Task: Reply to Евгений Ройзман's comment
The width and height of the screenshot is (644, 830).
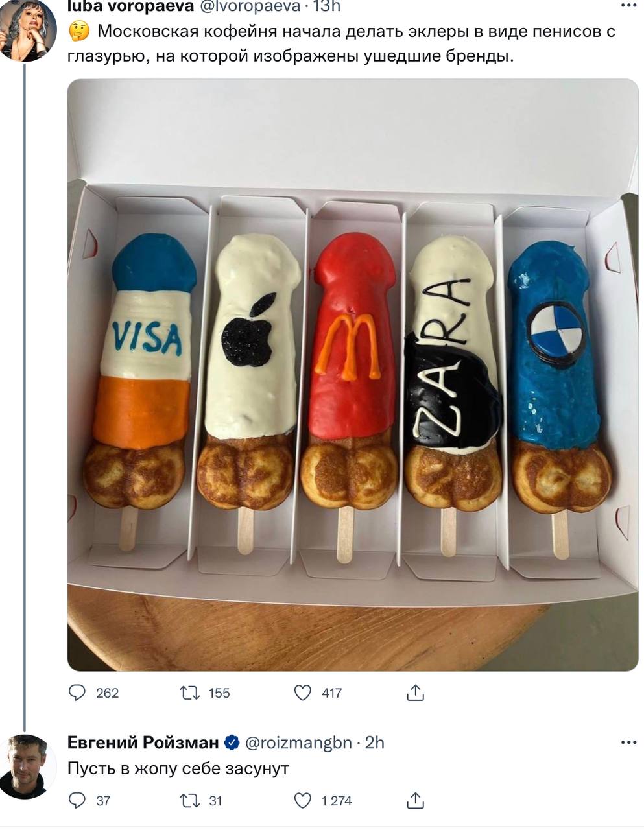Action: click(77, 801)
